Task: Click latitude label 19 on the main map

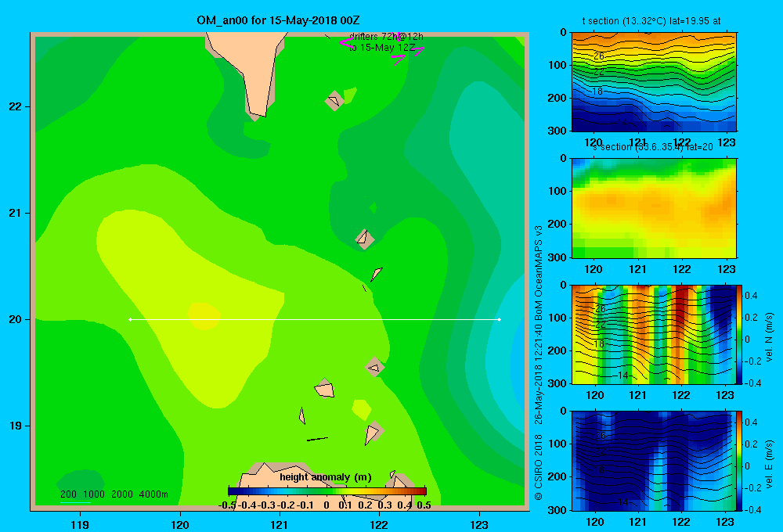Action: (16, 426)
